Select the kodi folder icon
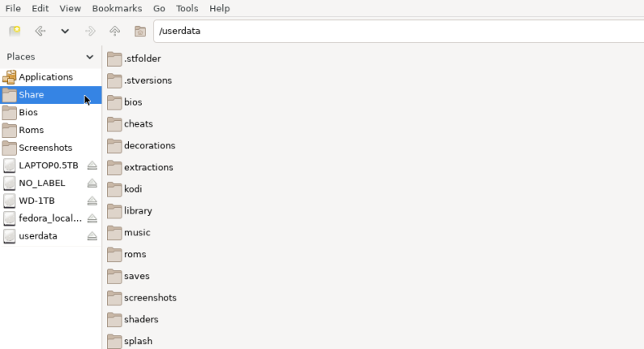Image resolution: width=644 pixels, height=349 pixels. pyautogui.click(x=114, y=189)
